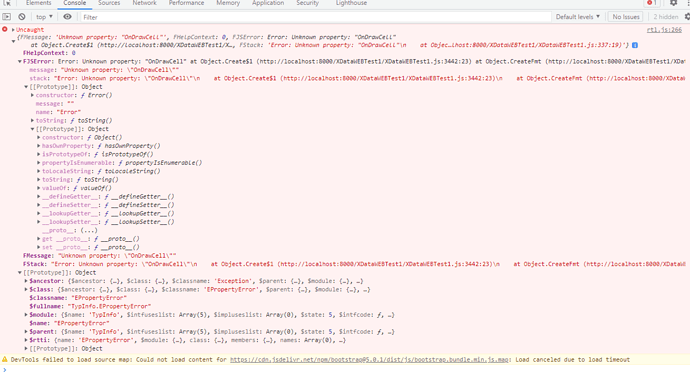Expand the hasOwnProperty function entry
This screenshot has height=379, width=690.
[39, 146]
